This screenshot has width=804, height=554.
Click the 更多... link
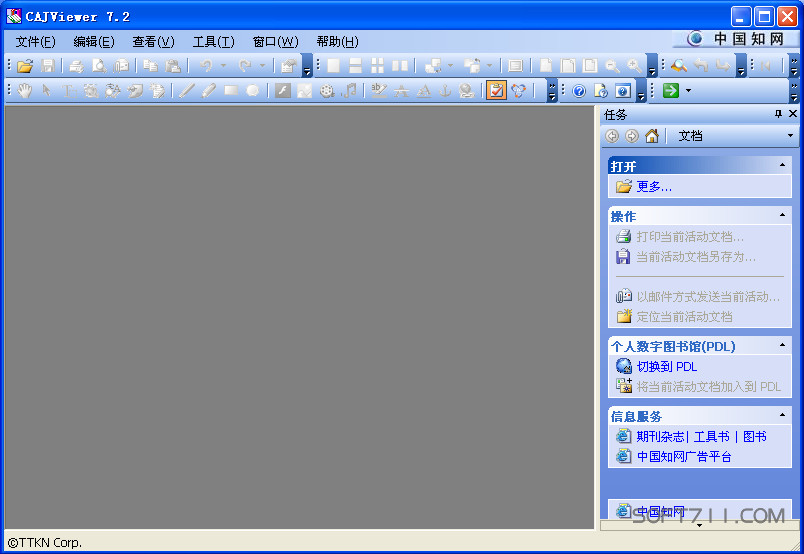click(654, 187)
